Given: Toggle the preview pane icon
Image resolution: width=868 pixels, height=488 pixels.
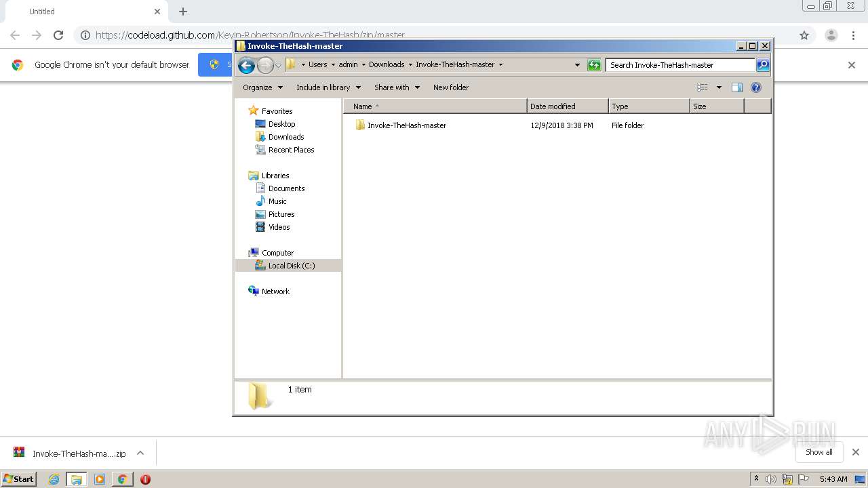Looking at the screenshot, I should pos(737,87).
